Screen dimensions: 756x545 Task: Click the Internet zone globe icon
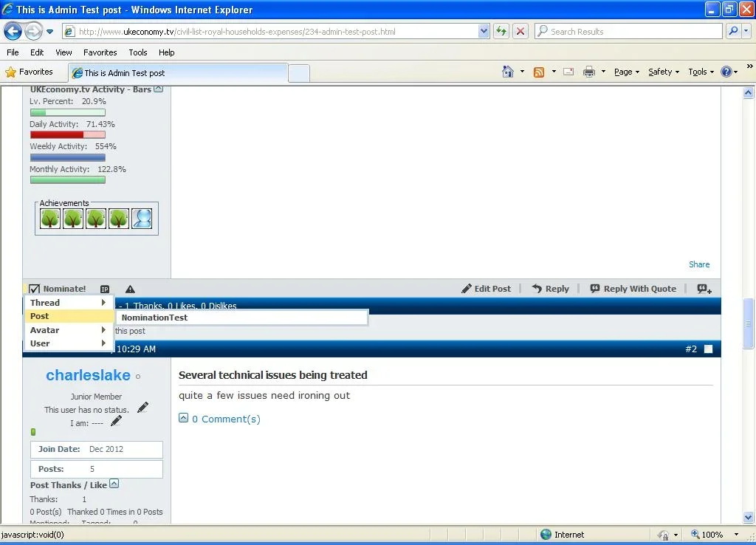[546, 535]
